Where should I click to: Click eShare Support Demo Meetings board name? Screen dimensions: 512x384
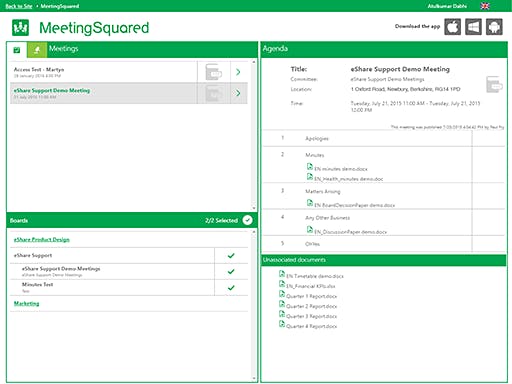coord(61,269)
